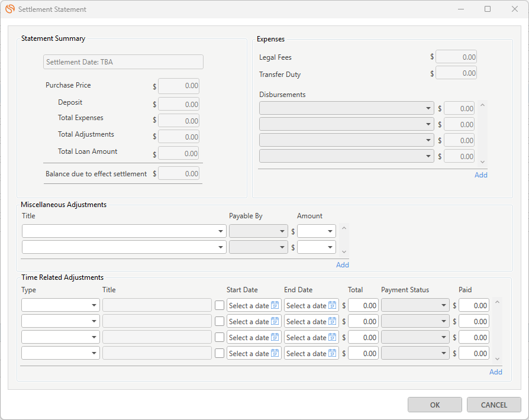This screenshot has height=420, width=529.
Task: Open first Time Related Type dropdown
Action: pos(60,305)
